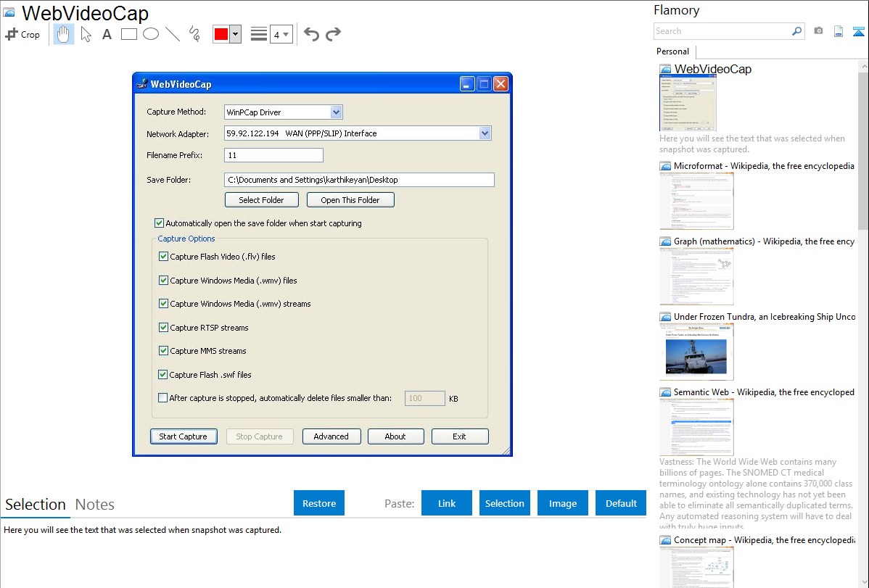Pick the rectangle shape tool
Screen dimensions: 869x588
(129, 34)
